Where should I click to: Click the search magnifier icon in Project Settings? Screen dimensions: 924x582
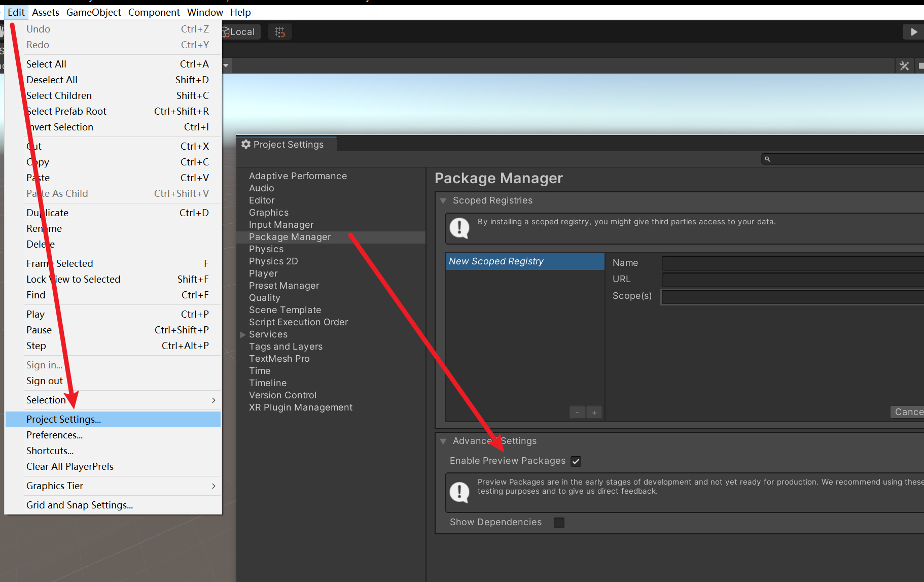pyautogui.click(x=768, y=159)
